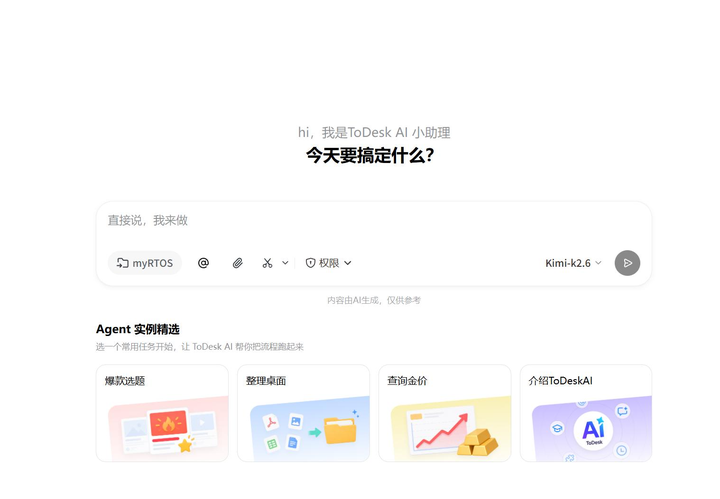Click the 选一个常用任务开始 subtitle line
Screen dimensions: 720x499
[200, 347]
